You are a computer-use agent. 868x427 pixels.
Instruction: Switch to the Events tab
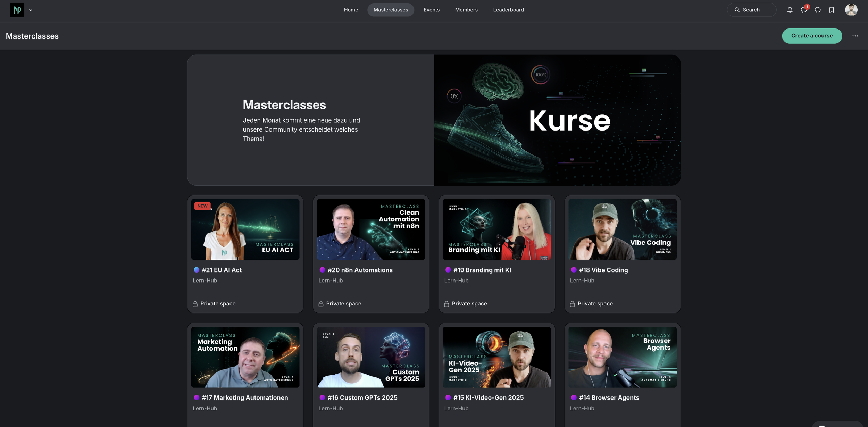[431, 10]
